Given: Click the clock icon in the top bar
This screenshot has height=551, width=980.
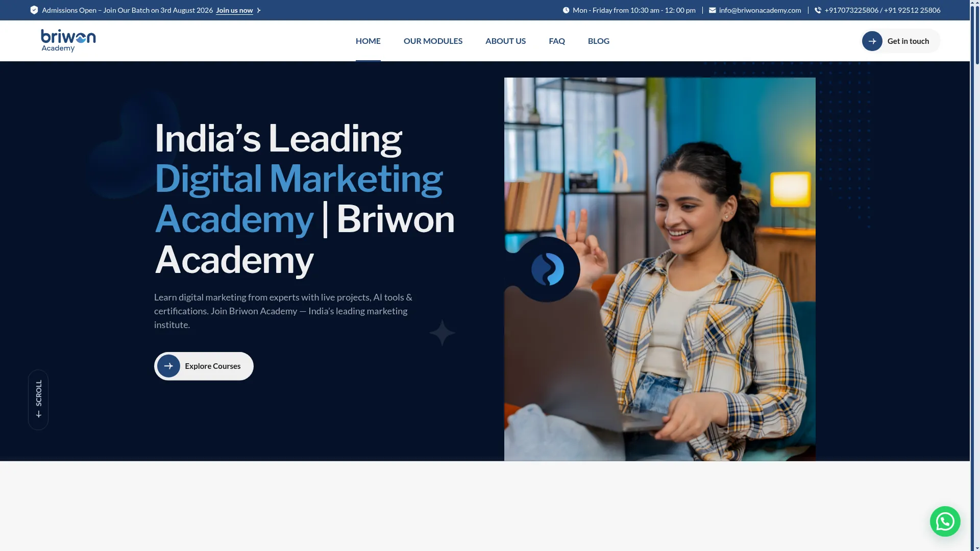Looking at the screenshot, I should click(x=566, y=10).
